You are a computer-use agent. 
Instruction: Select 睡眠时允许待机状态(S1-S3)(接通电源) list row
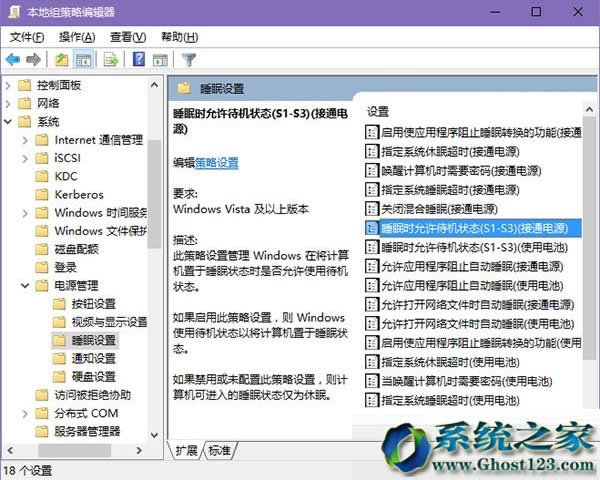(473, 228)
